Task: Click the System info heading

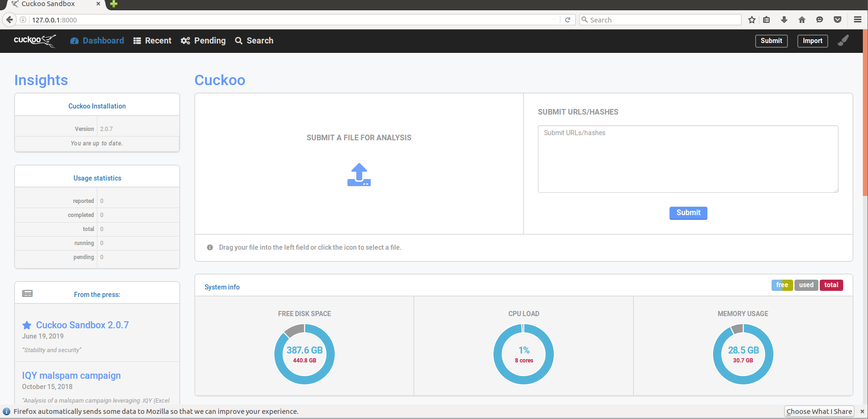Action: (222, 287)
